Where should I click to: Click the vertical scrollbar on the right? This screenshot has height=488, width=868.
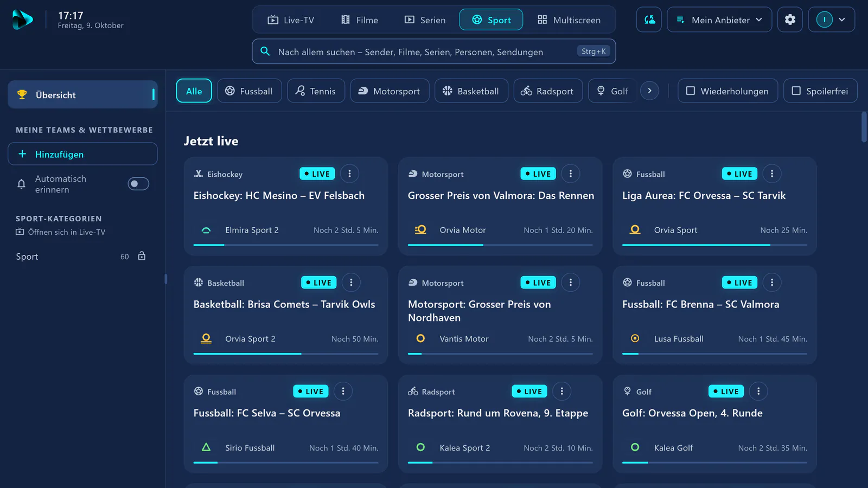tap(864, 127)
